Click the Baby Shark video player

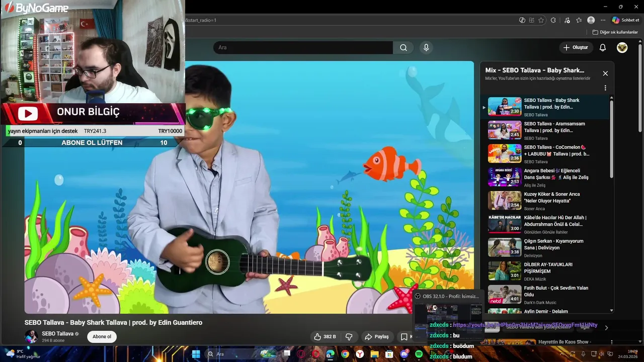coord(249,188)
